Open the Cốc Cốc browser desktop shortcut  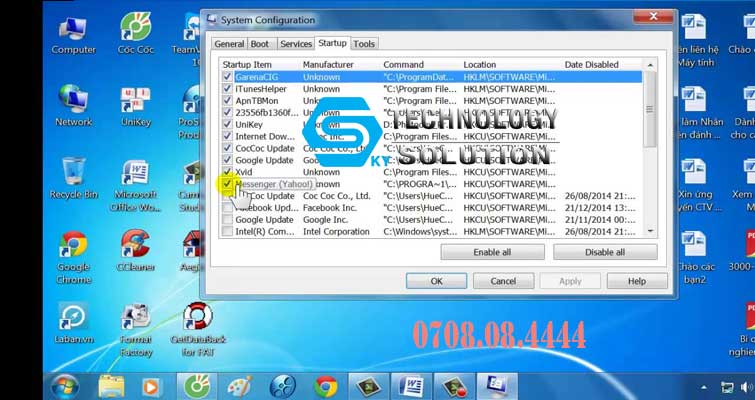click(135, 34)
